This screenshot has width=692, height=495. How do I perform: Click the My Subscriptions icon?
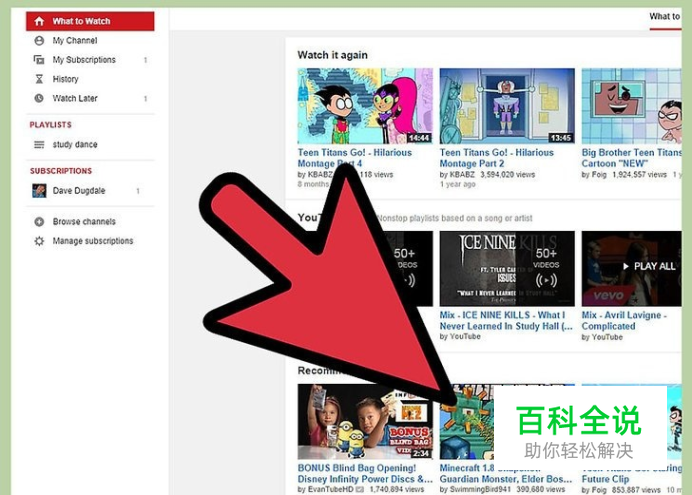[39, 60]
